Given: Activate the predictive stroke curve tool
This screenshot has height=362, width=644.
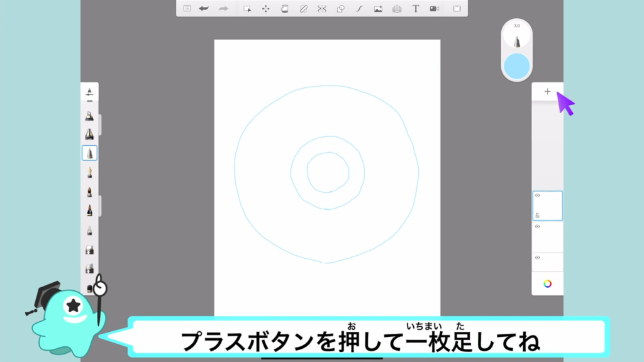Looking at the screenshot, I should [360, 8].
